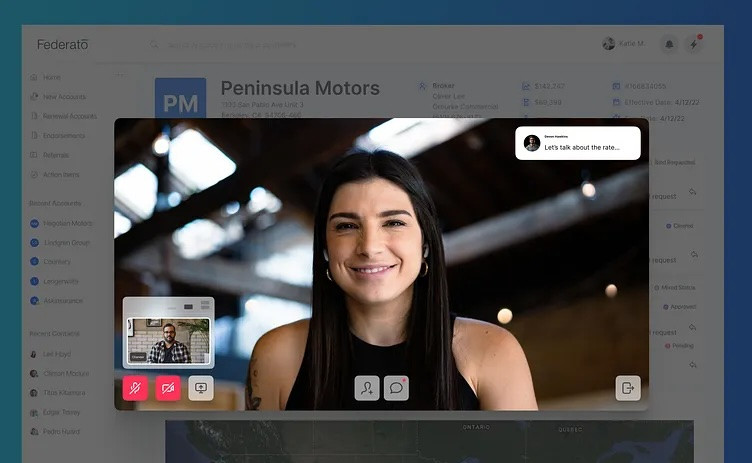Click the Federato logo
This screenshot has width=752, height=463.
point(63,45)
